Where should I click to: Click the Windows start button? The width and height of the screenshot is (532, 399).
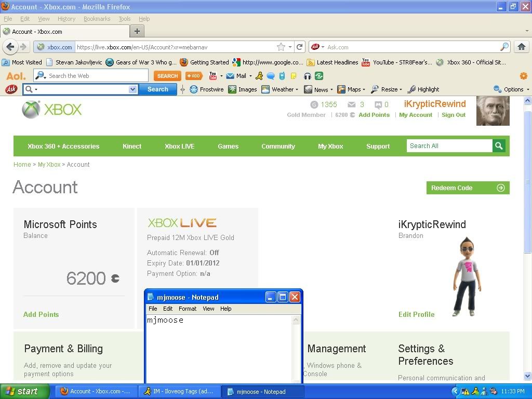(x=25, y=392)
